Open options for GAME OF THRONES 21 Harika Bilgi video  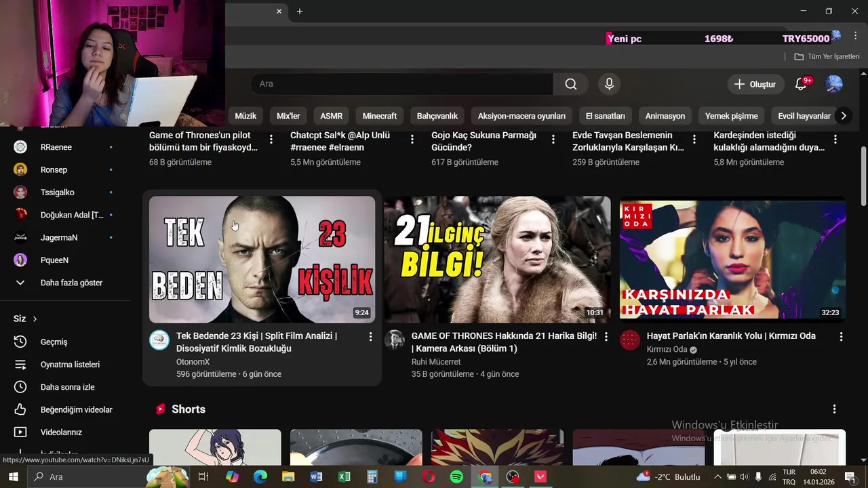coord(606,336)
